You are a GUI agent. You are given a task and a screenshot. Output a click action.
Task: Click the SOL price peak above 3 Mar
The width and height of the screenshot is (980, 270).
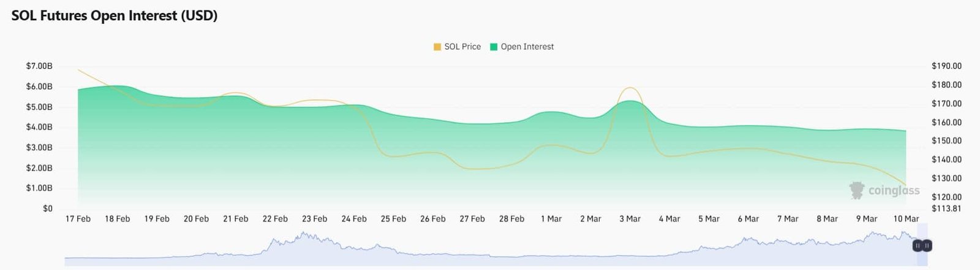(630, 88)
